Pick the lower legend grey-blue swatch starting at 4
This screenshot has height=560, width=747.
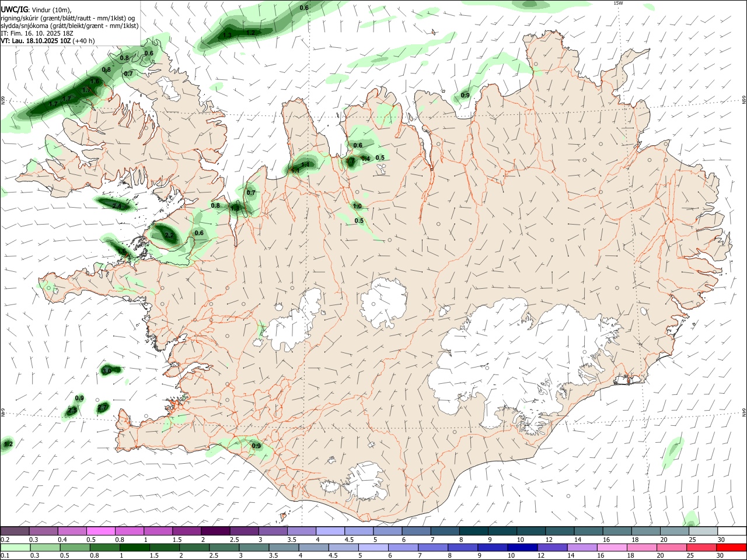tap(313, 548)
